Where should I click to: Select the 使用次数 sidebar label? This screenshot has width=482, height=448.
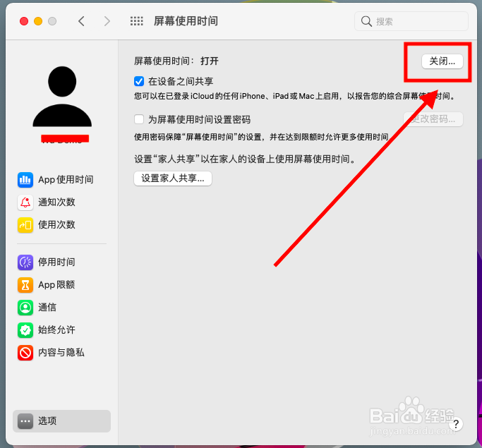pos(56,224)
